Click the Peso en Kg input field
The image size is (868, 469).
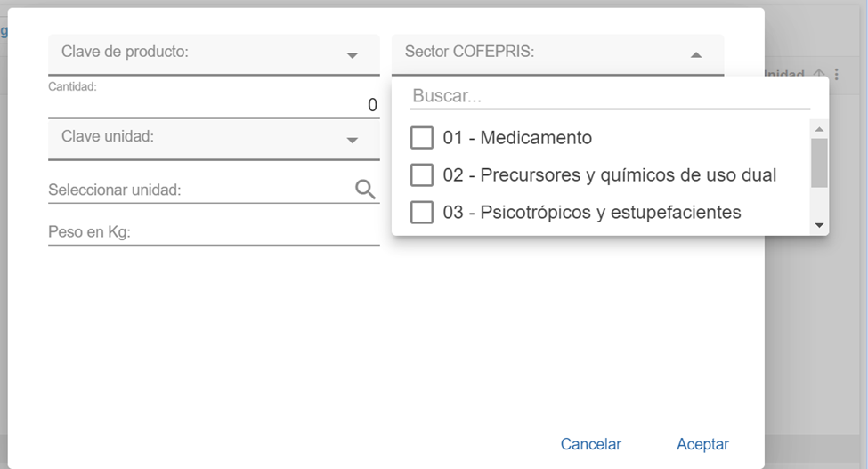tap(214, 233)
